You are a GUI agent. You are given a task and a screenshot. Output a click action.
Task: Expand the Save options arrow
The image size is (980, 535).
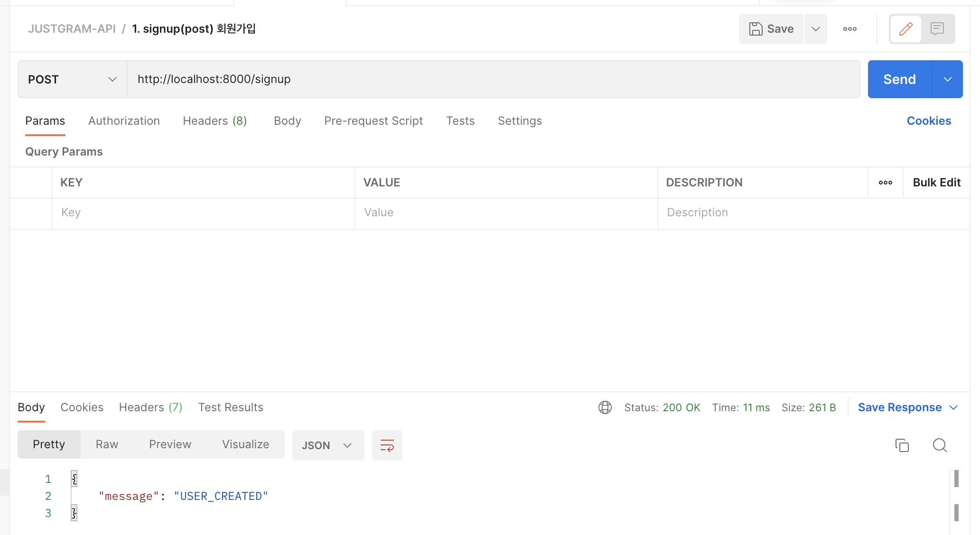pos(815,29)
